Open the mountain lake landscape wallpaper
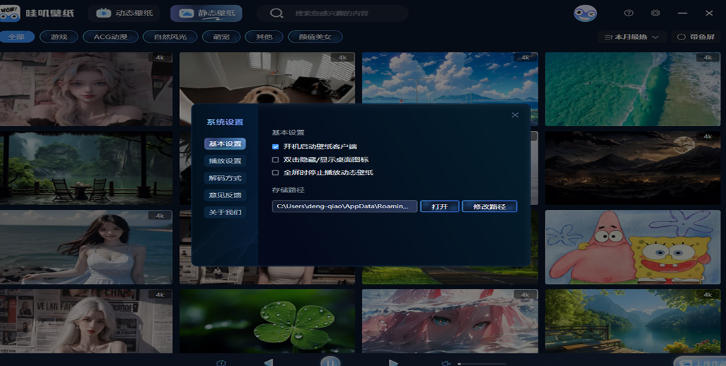This screenshot has height=366, width=726. 633,321
